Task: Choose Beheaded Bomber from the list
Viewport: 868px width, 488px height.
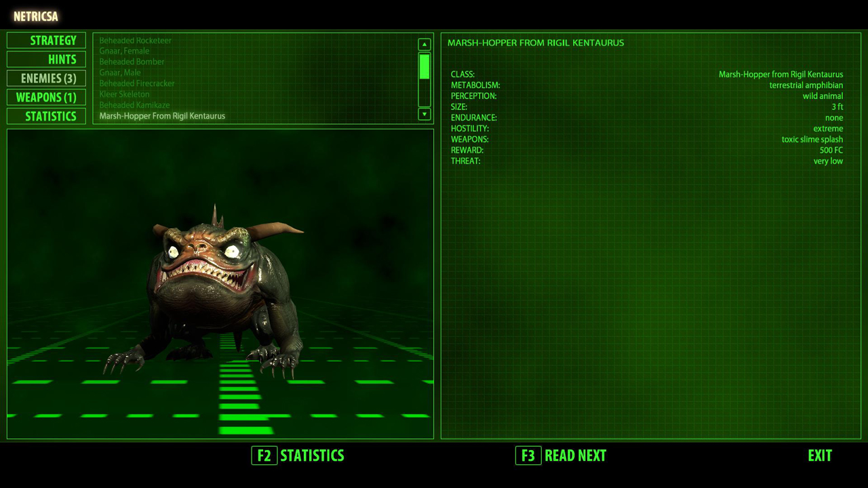Action: point(132,62)
